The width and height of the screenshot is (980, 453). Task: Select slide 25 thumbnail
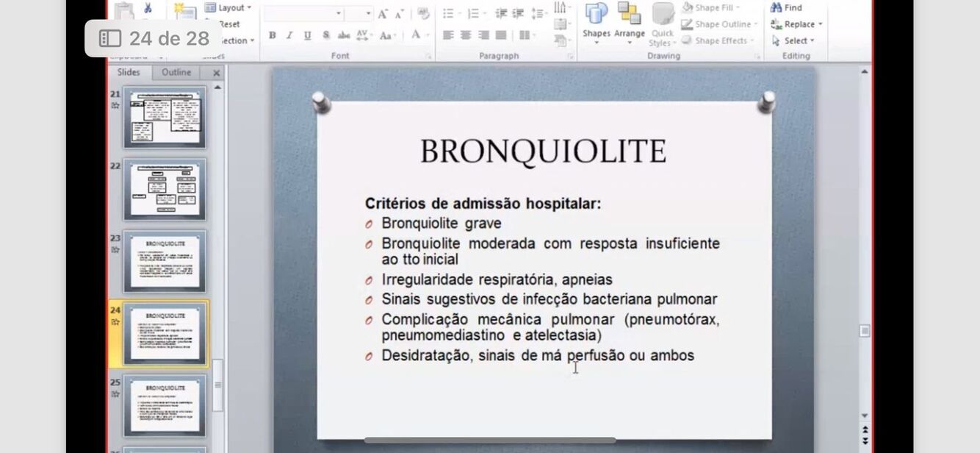(165, 406)
